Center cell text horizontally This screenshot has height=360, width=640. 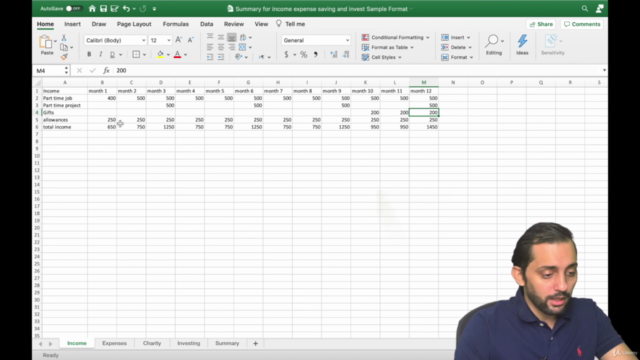220,47
